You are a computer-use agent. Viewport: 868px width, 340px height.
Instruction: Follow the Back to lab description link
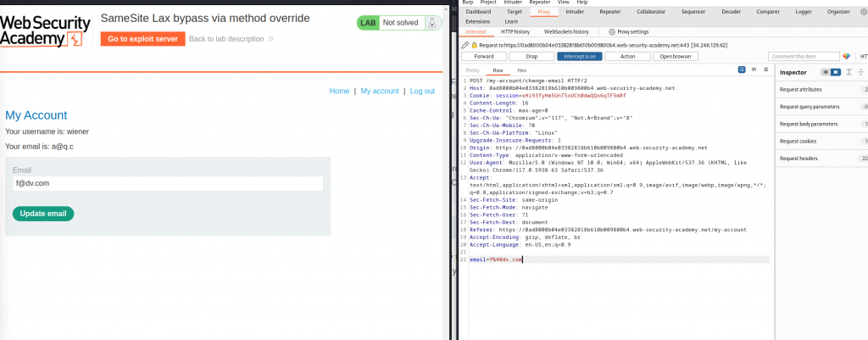pos(226,39)
